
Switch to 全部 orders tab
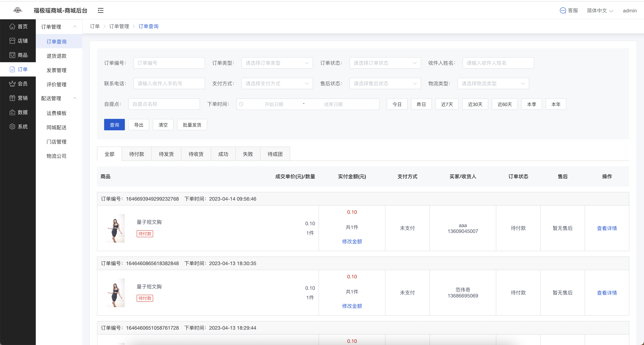[x=109, y=154]
